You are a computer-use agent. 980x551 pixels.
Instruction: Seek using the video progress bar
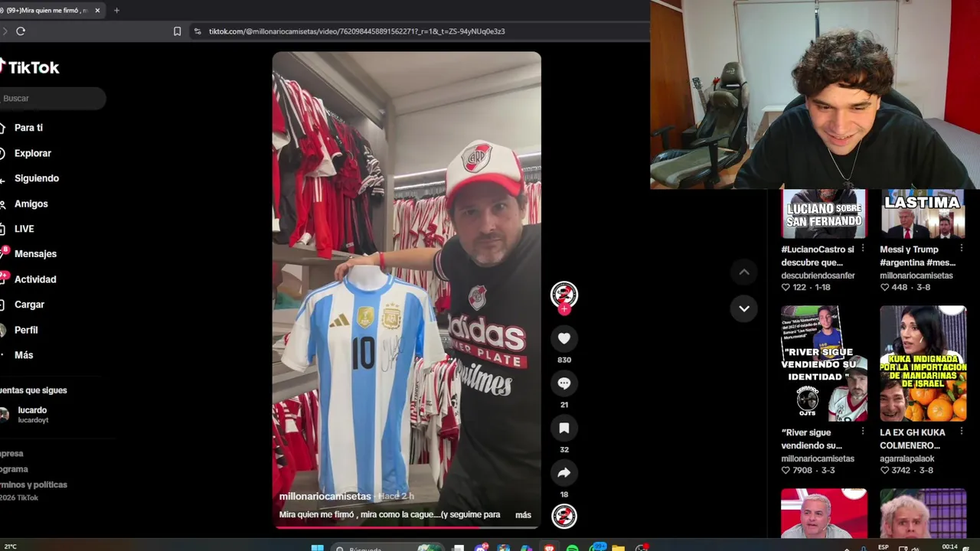[x=407, y=527]
